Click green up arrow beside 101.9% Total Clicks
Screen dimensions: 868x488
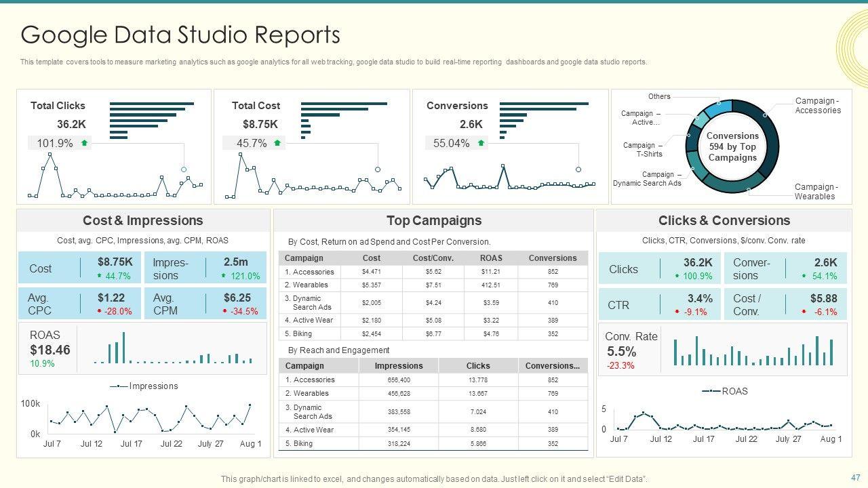[x=85, y=143]
